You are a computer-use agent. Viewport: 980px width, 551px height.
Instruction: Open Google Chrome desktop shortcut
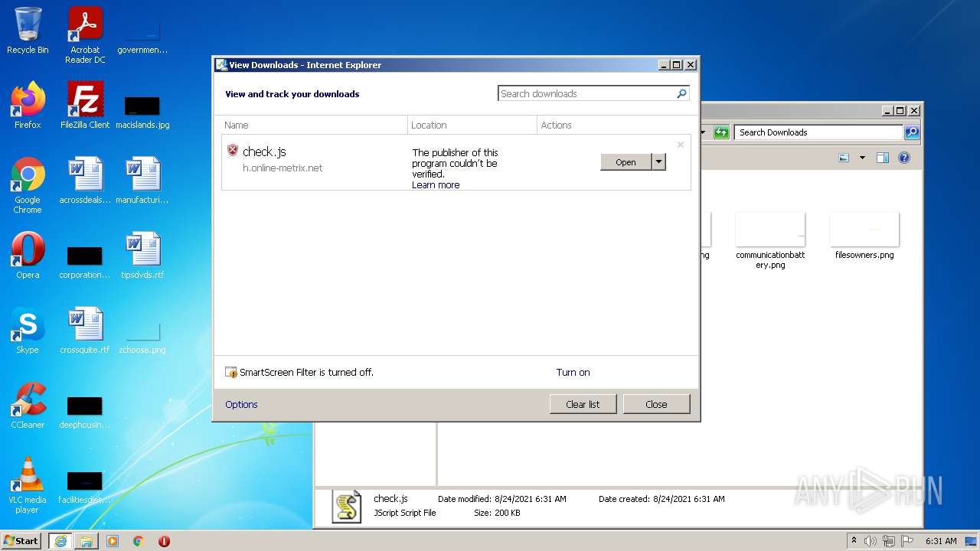28,185
